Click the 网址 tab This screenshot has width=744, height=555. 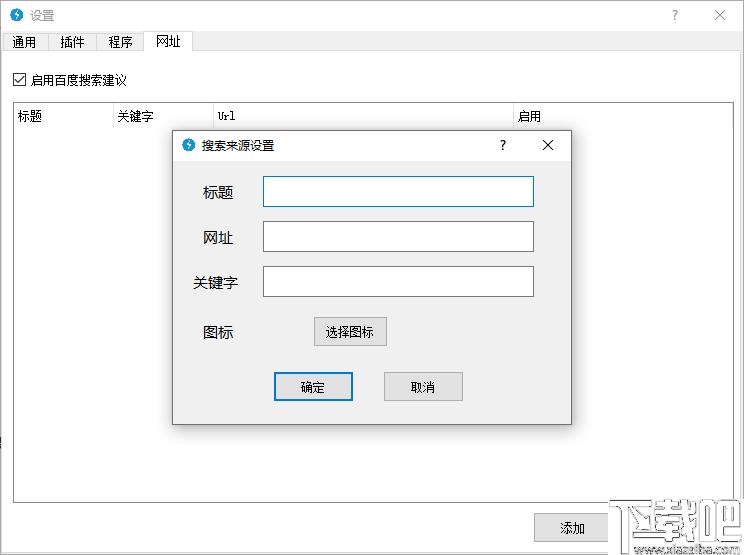click(x=168, y=41)
